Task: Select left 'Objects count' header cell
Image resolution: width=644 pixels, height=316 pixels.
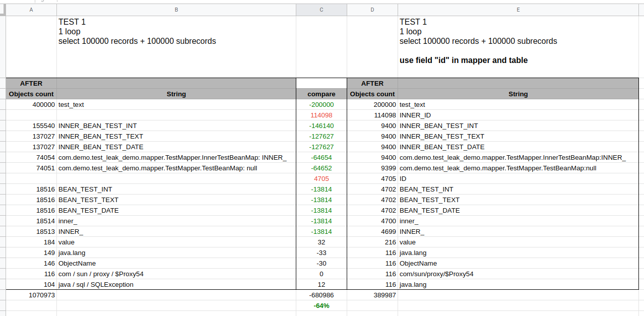Action: [31, 94]
